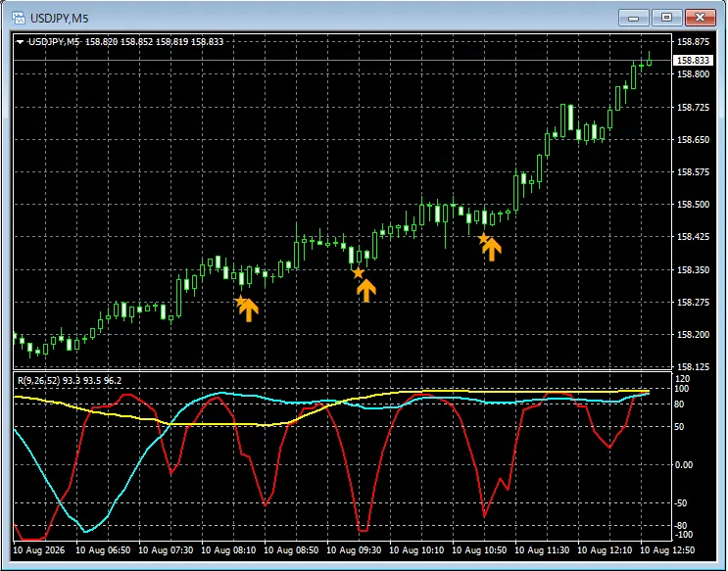Click time axis label 10 Aug 11:30

point(542,550)
